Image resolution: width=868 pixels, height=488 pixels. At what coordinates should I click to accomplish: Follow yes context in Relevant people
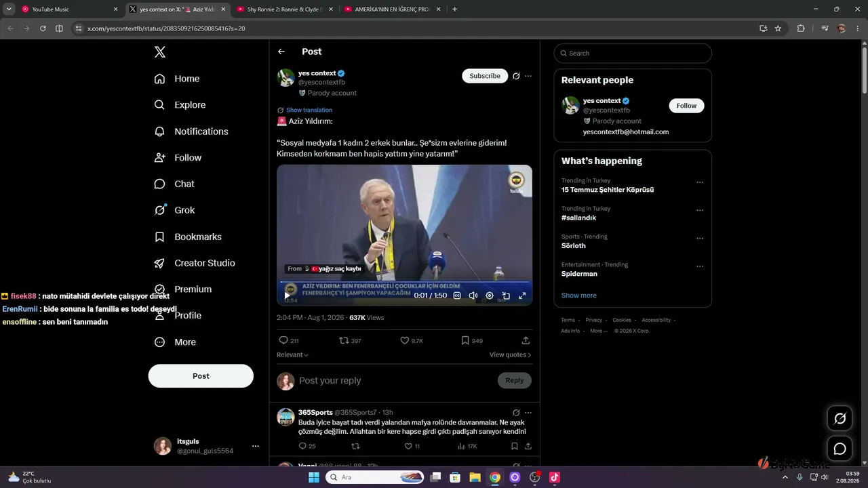click(686, 106)
